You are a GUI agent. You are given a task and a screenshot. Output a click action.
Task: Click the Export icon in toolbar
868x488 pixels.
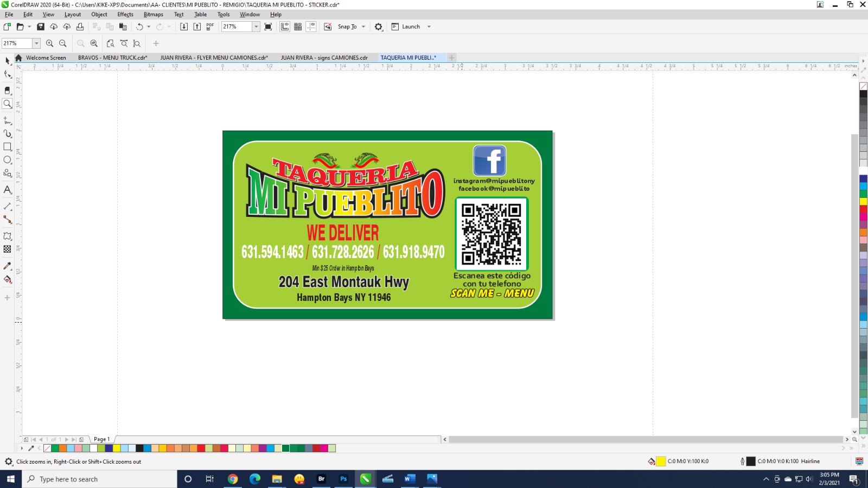point(197,27)
